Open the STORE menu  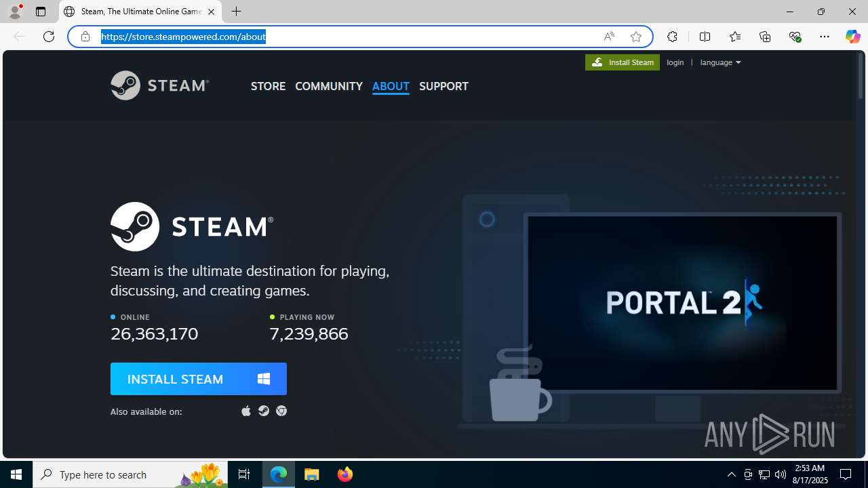click(268, 86)
